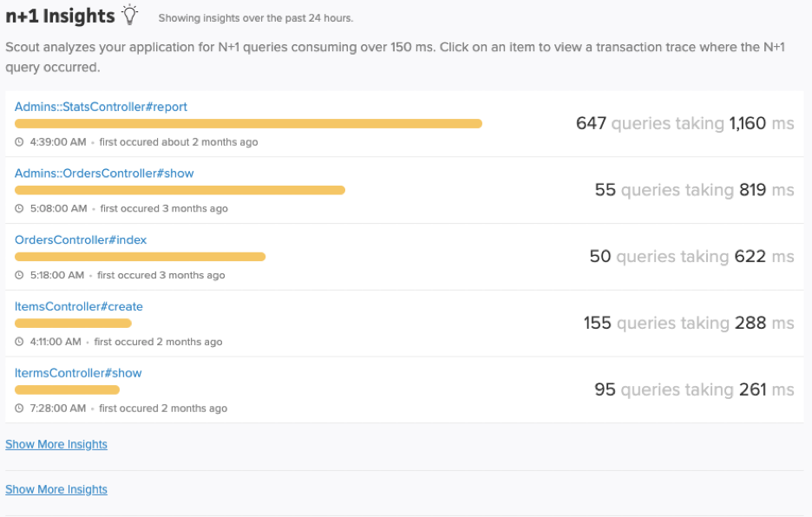Open ItemsController#create trace link

[79, 306]
